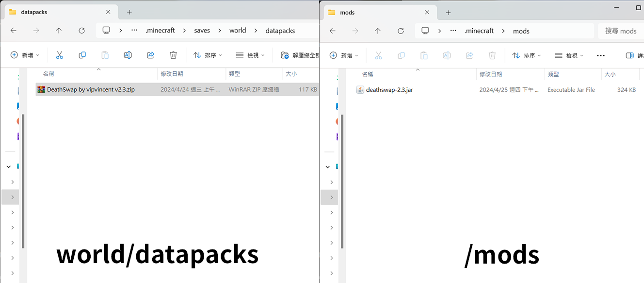This screenshot has height=283, width=644.
Task: Open the 排序 sort dropdown in mods window
Action: [x=527, y=55]
